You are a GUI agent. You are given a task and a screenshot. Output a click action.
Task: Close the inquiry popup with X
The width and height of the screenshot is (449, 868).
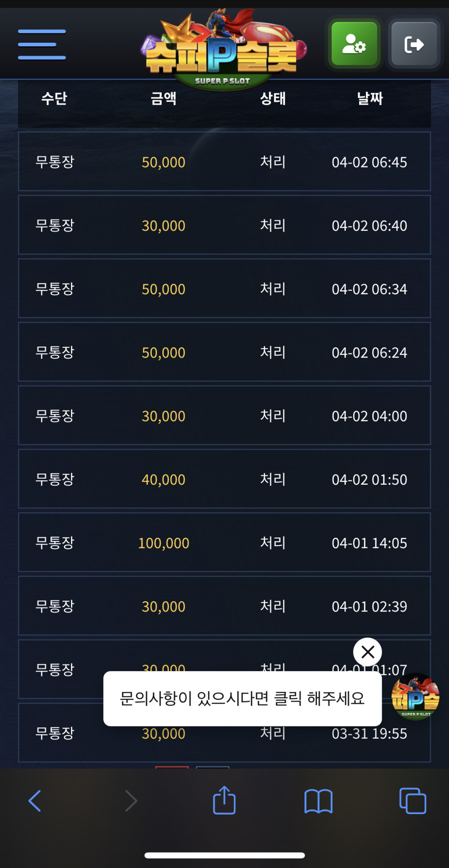[x=367, y=652]
